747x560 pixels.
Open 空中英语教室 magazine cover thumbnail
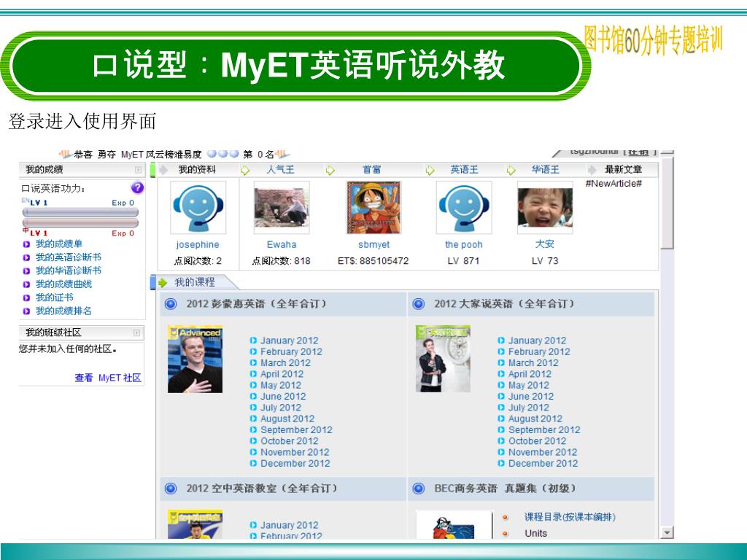coord(195,524)
